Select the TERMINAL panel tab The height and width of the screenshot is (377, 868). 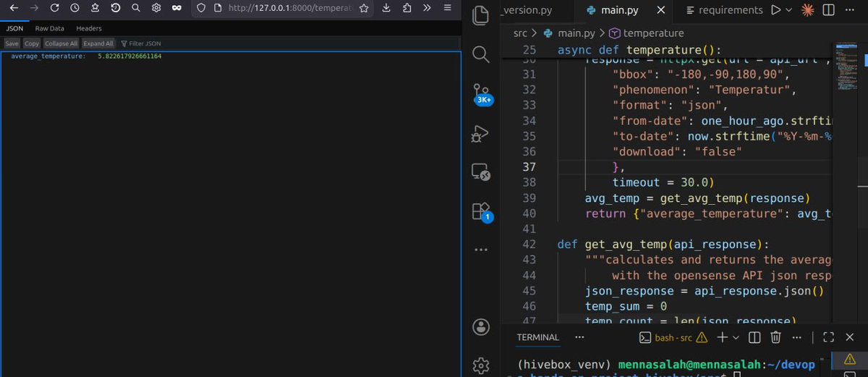pos(537,337)
